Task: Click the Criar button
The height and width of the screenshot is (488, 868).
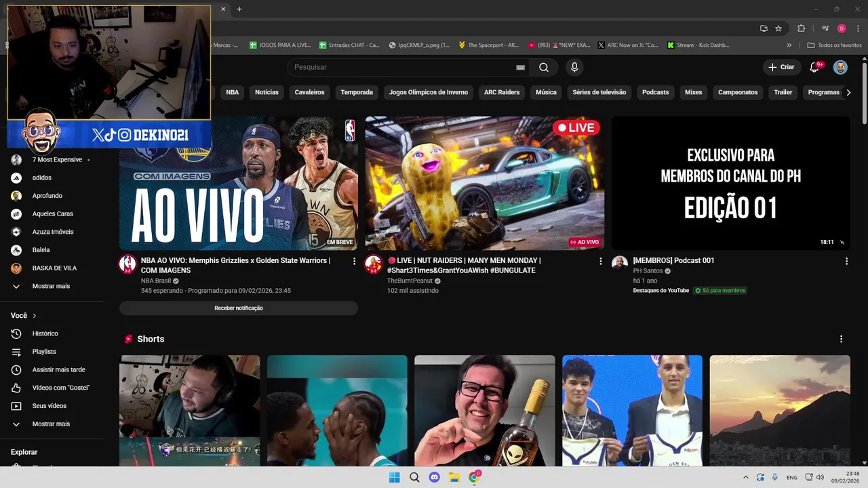Action: click(781, 67)
